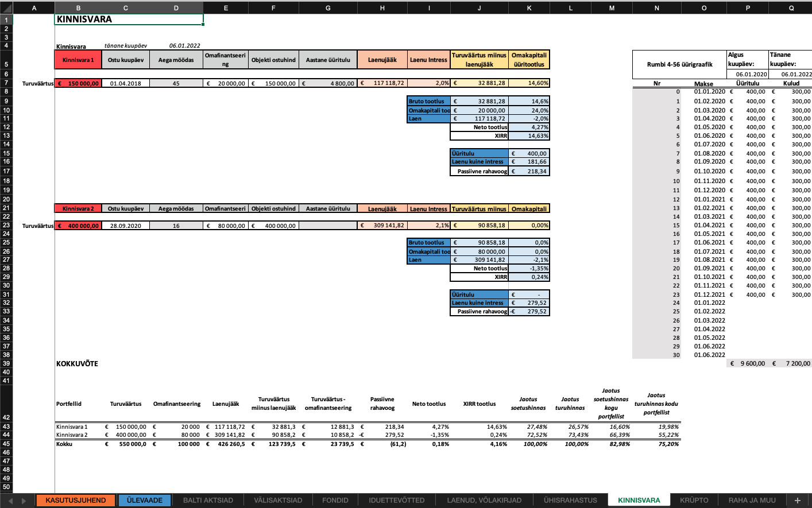The height and width of the screenshot is (508, 812).
Task: Switch to the ÜLEVAADE sheet tab
Action: (144, 501)
